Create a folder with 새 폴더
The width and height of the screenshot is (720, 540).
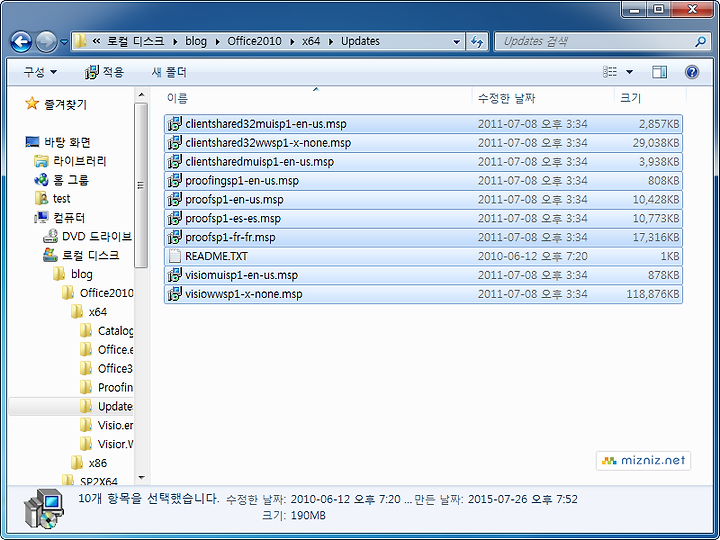click(x=169, y=72)
